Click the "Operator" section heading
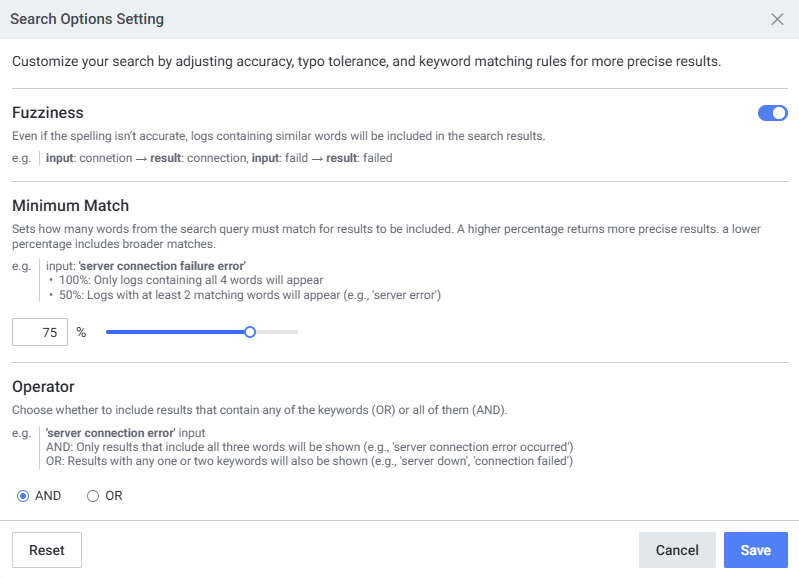Screen dimensions: 799x579 tap(43, 386)
